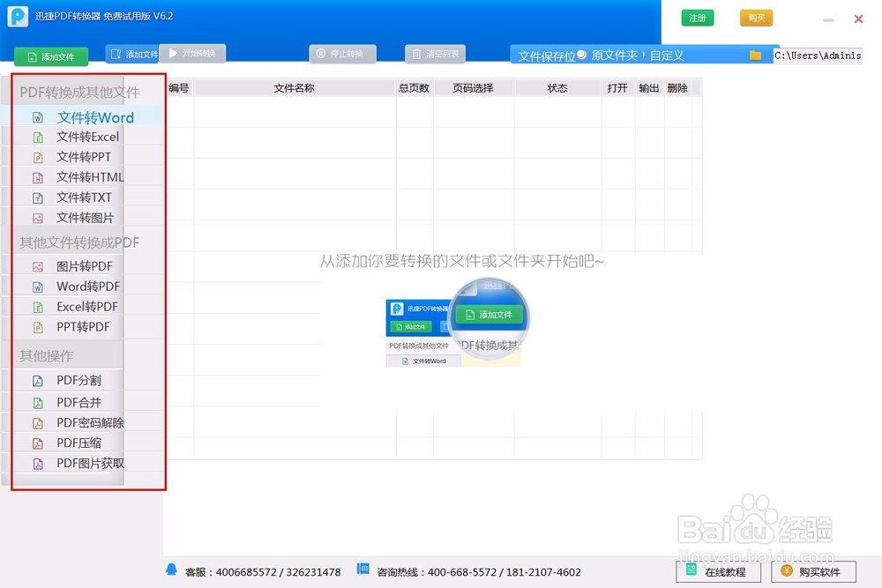Click the Word icon beside 文件转Word
882x588 pixels.
pyautogui.click(x=38, y=117)
